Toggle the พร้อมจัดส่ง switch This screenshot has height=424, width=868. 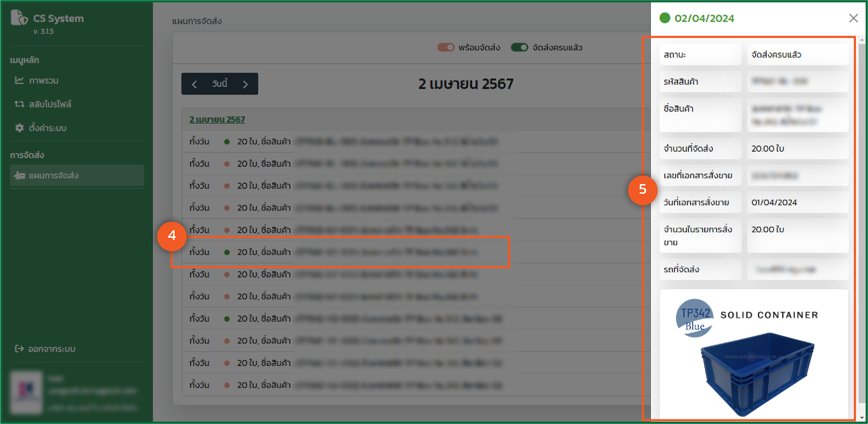(446, 48)
